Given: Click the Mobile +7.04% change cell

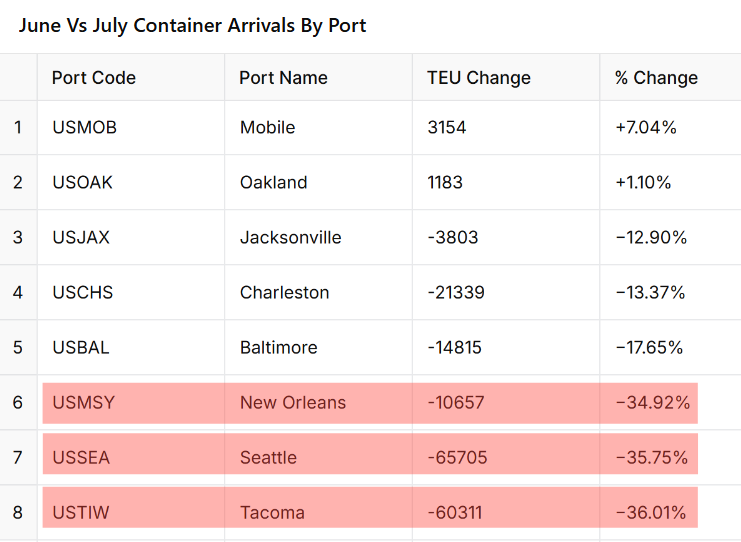Looking at the screenshot, I should tap(646, 128).
